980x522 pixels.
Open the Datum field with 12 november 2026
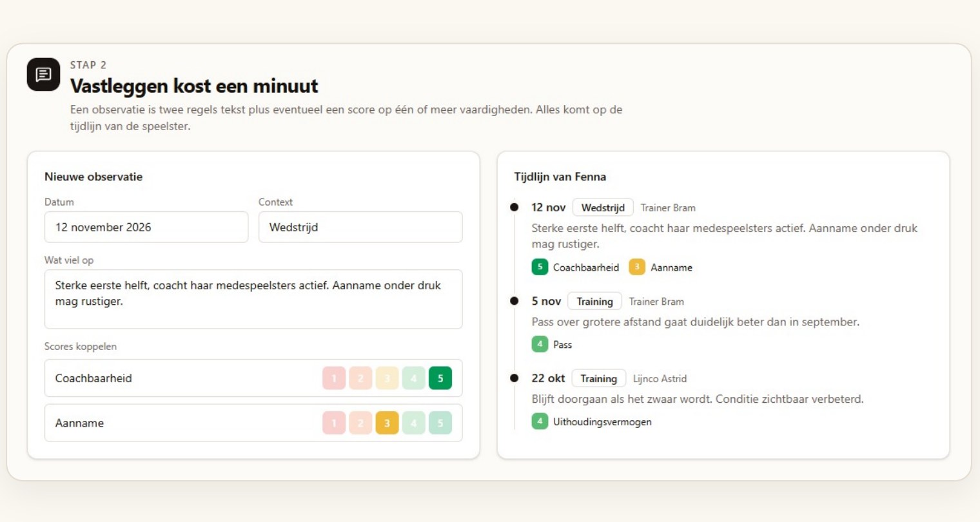coord(146,227)
